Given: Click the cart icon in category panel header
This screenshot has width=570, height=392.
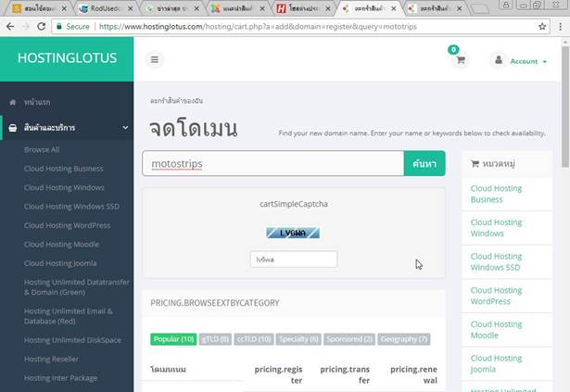Looking at the screenshot, I should (475, 164).
